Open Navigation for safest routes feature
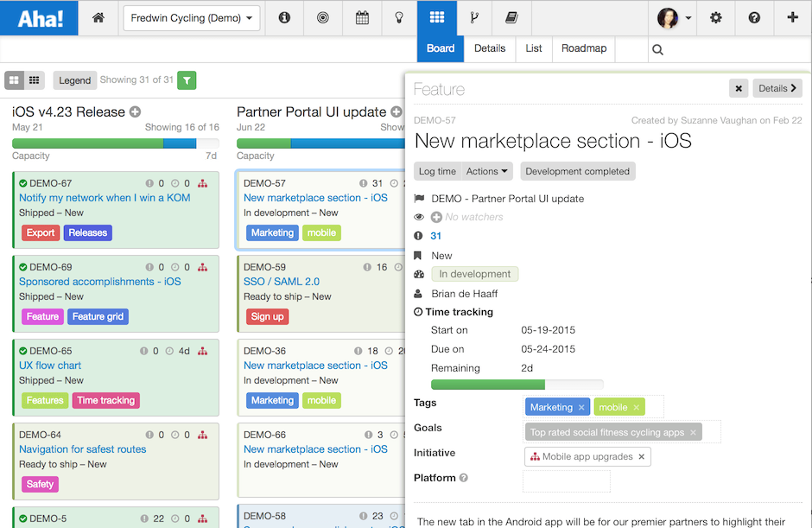The width and height of the screenshot is (812, 528). 83,449
